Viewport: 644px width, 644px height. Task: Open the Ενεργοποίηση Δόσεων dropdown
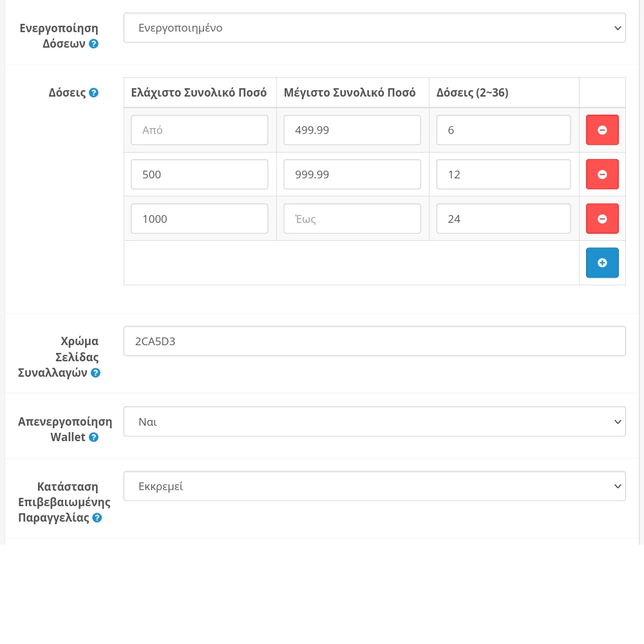(374, 28)
